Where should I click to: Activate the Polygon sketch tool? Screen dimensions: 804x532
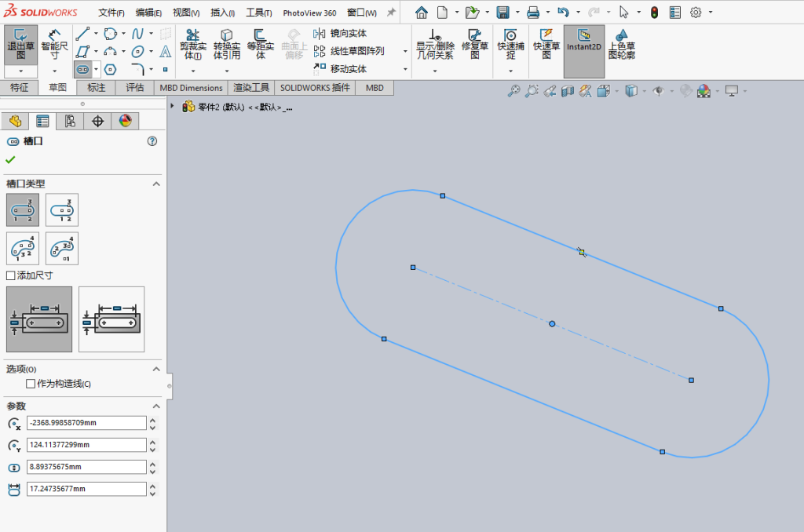pos(110,69)
